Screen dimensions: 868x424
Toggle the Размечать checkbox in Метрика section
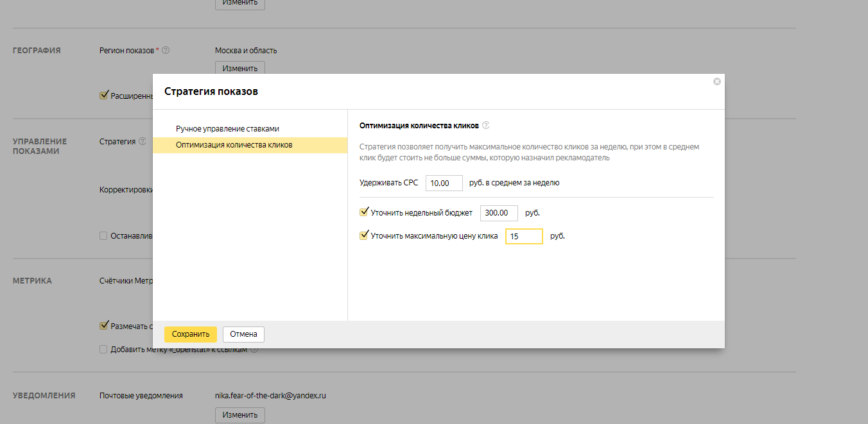point(103,325)
